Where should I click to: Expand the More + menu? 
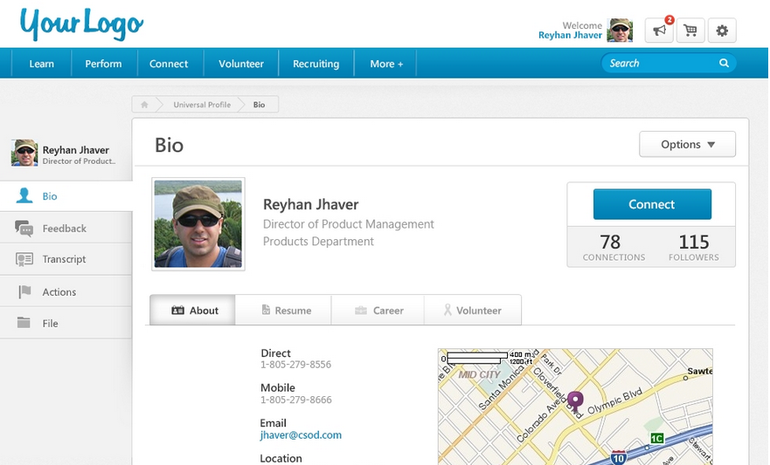tap(386, 64)
